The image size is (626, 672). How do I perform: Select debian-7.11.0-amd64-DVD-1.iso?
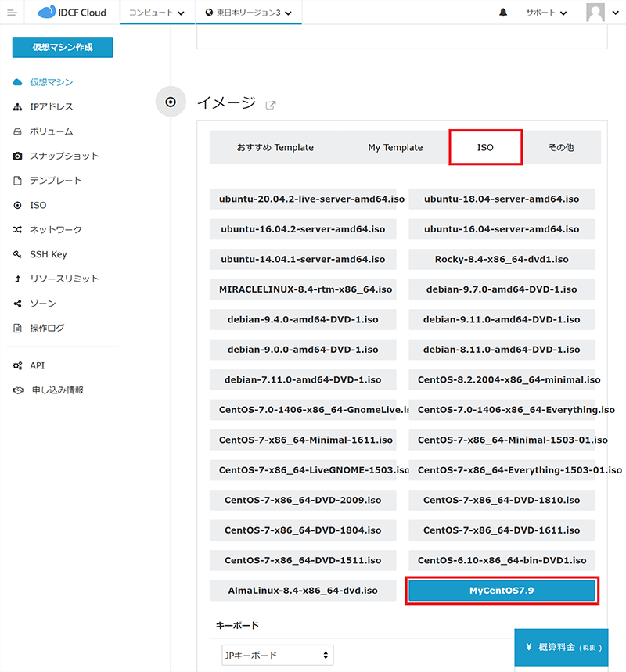pos(303,379)
